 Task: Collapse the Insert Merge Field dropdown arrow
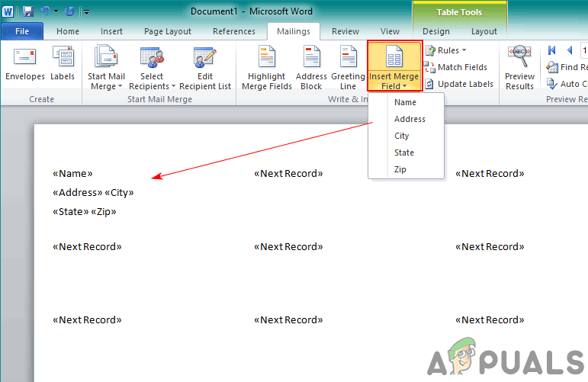point(405,86)
